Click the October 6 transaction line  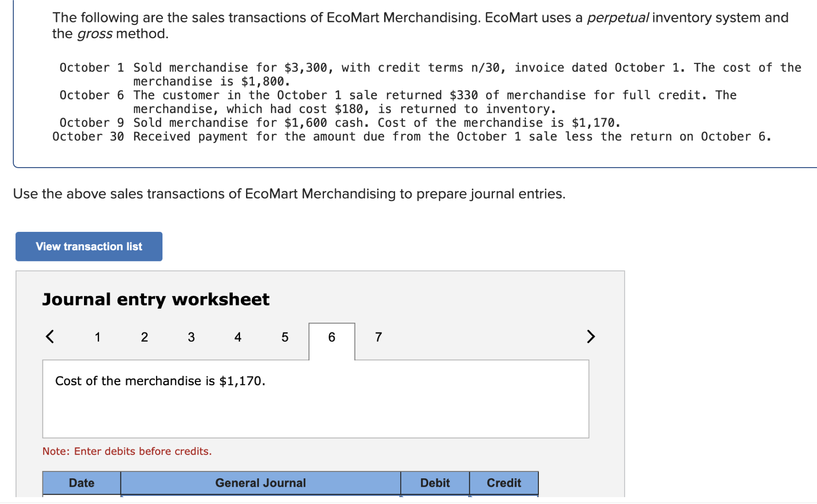coord(398,102)
